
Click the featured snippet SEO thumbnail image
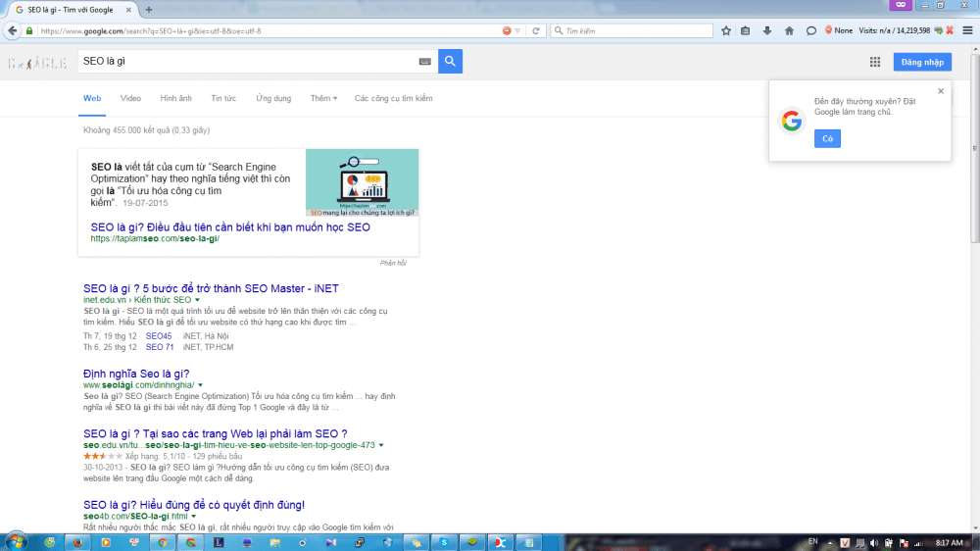(x=362, y=182)
